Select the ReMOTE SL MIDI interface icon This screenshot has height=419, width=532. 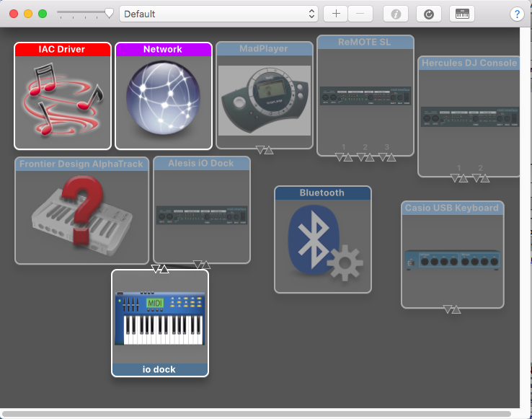pyautogui.click(x=365, y=96)
